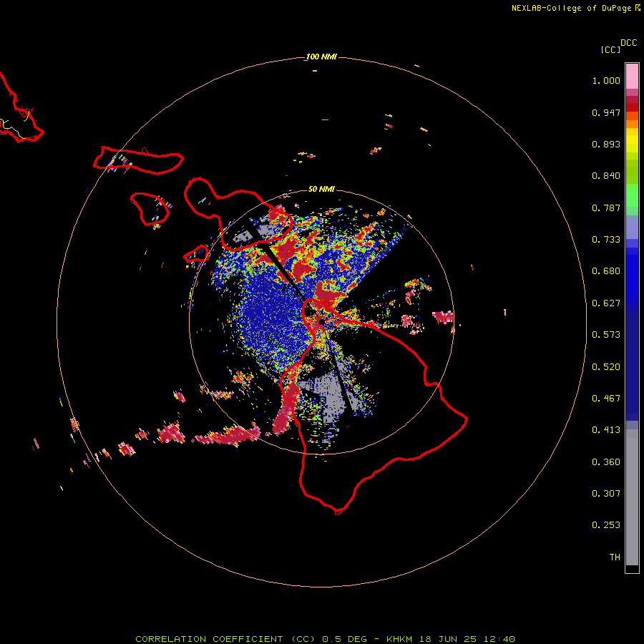Click the 0.627 legend value
The image size is (644, 644).
(606, 303)
